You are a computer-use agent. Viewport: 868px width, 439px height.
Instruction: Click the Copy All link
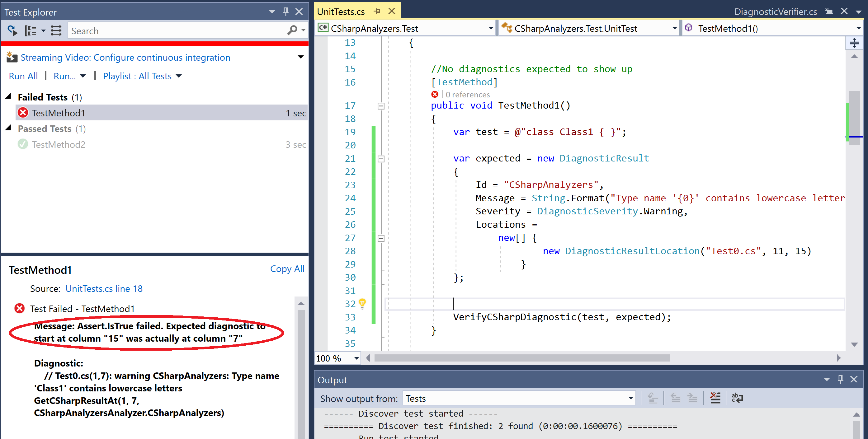[x=287, y=269]
